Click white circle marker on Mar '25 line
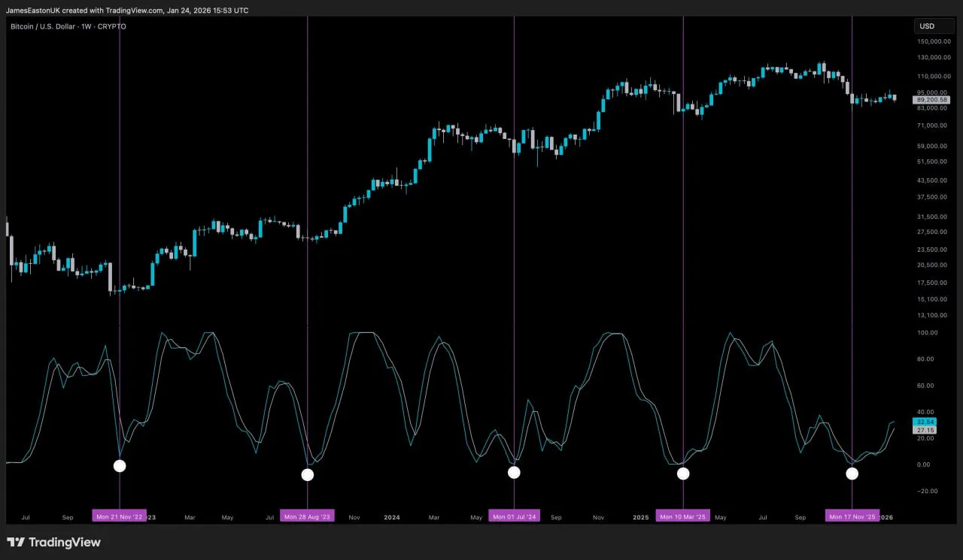Viewport: 963px width, 560px height. (683, 473)
